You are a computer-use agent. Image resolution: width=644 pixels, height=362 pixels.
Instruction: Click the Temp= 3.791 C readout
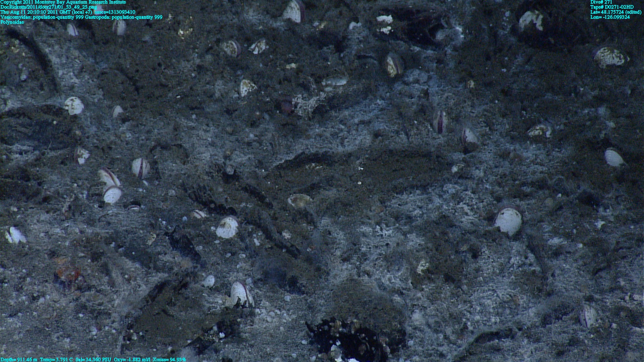(x=56, y=360)
